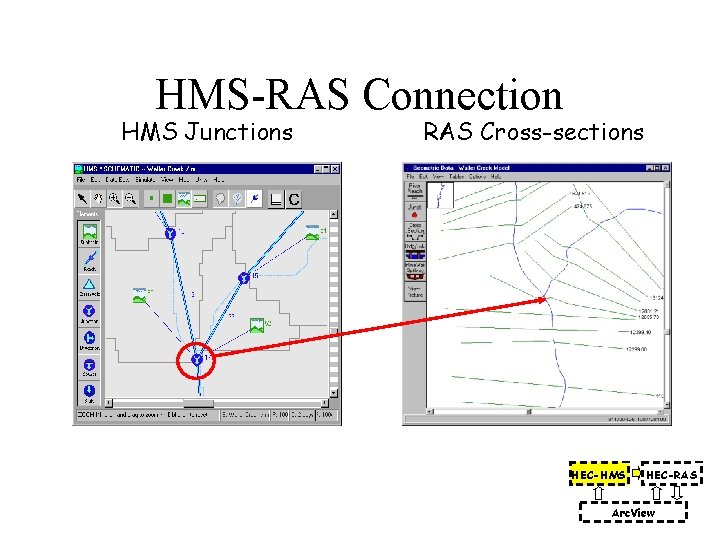Click cross-section label 12199.00 in RAS
720x540 pixels.
636,349
